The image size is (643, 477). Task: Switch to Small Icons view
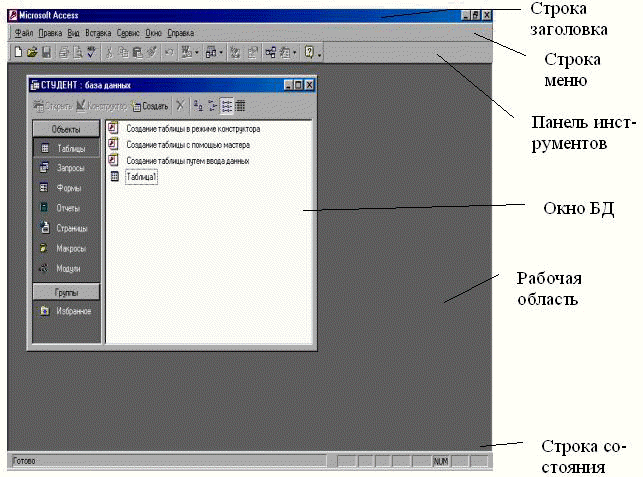tap(212, 106)
